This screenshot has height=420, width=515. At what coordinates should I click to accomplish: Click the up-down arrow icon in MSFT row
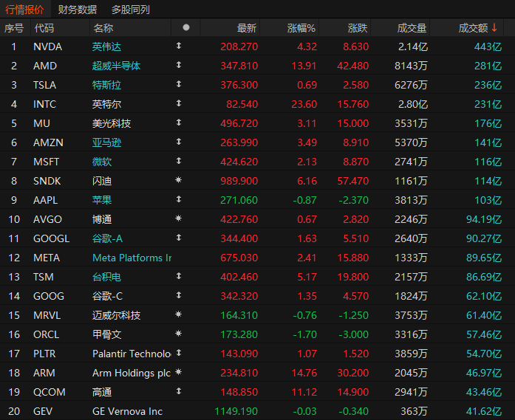[179, 161]
